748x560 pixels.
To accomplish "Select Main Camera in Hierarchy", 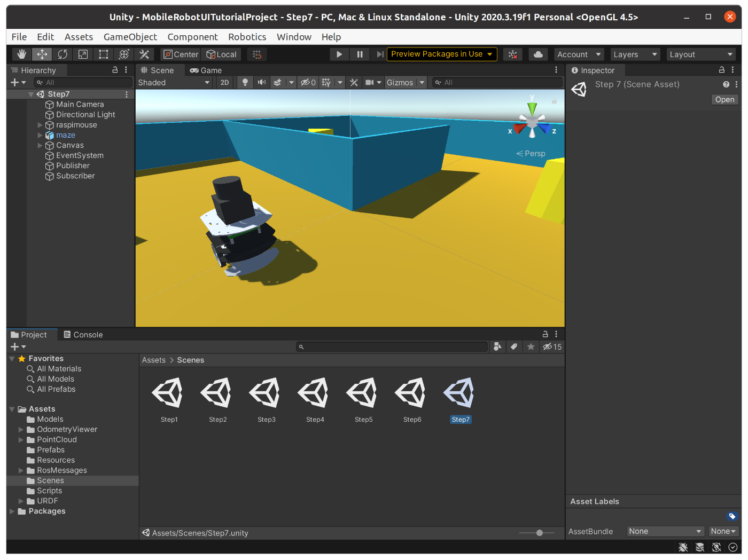I will pos(80,105).
